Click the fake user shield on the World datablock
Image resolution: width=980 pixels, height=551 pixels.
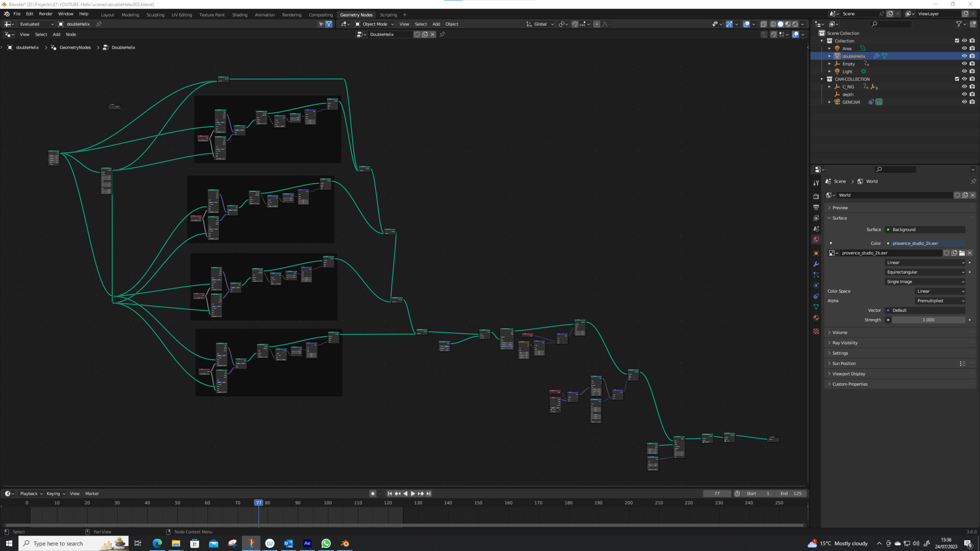click(x=957, y=195)
